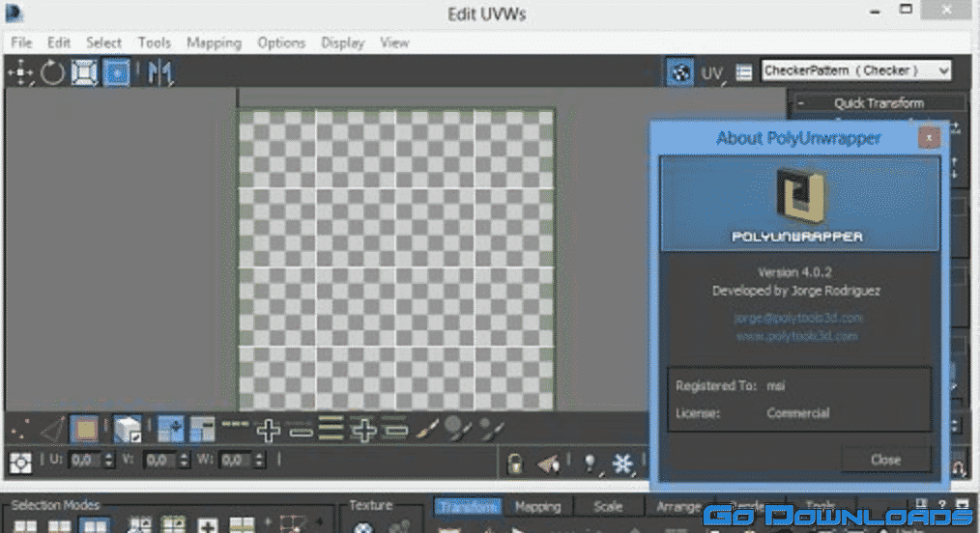Click the Close button in About dialog
The width and height of the screenshot is (980, 533).
pyautogui.click(x=885, y=460)
